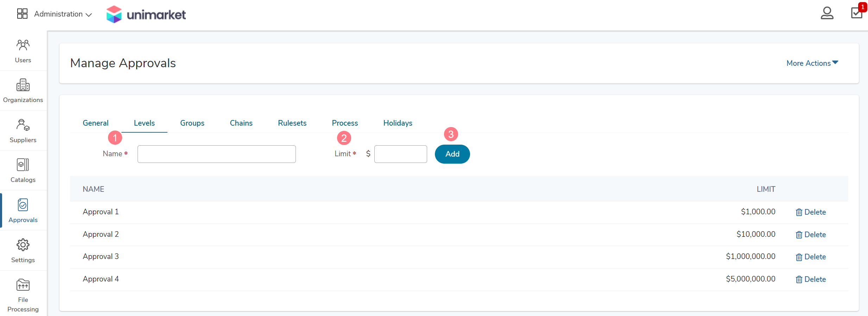Go to the Rulesets tab

[292, 123]
